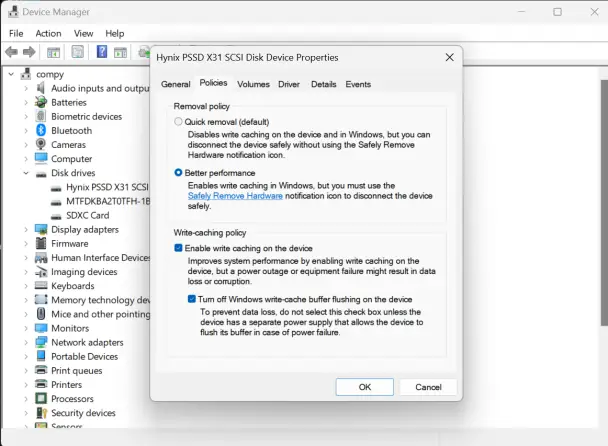Click the Printers category icon
The height and width of the screenshot is (446, 608).
coord(41,384)
